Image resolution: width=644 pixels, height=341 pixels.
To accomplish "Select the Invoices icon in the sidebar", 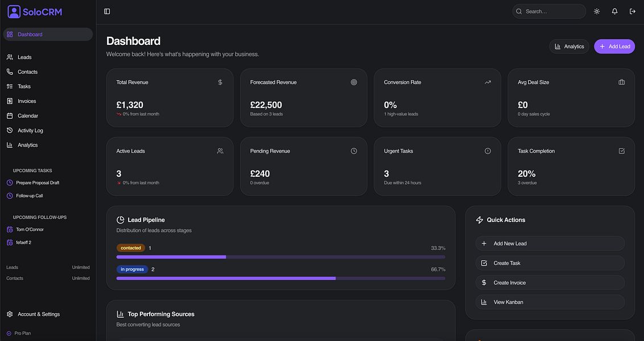I will pyautogui.click(x=10, y=101).
